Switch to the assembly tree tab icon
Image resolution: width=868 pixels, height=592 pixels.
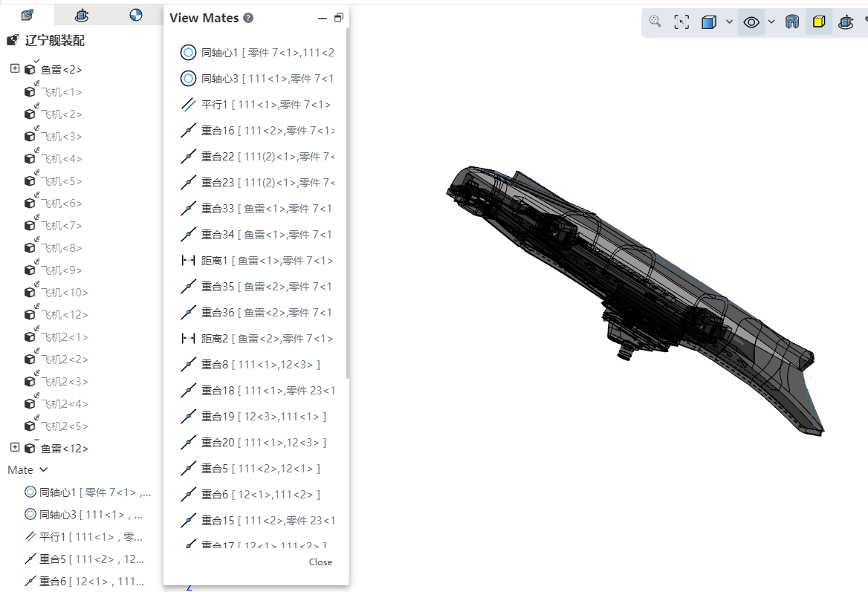coord(27,15)
